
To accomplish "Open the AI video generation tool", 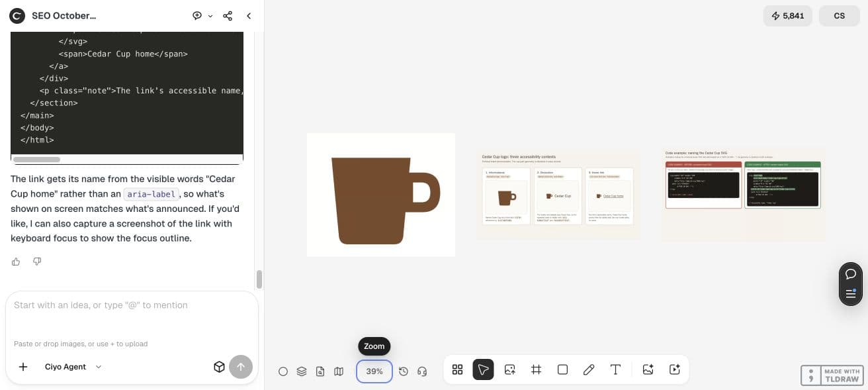I will 675,369.
